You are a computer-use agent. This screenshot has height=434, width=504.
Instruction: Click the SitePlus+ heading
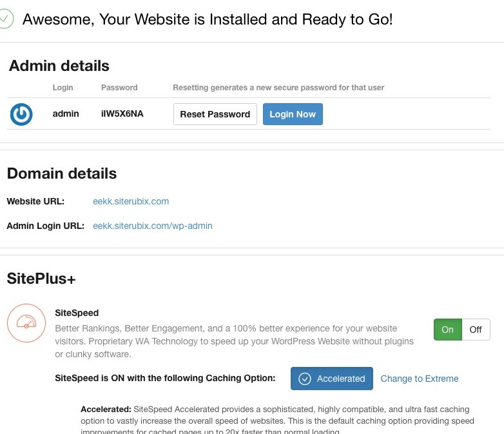[41, 279]
